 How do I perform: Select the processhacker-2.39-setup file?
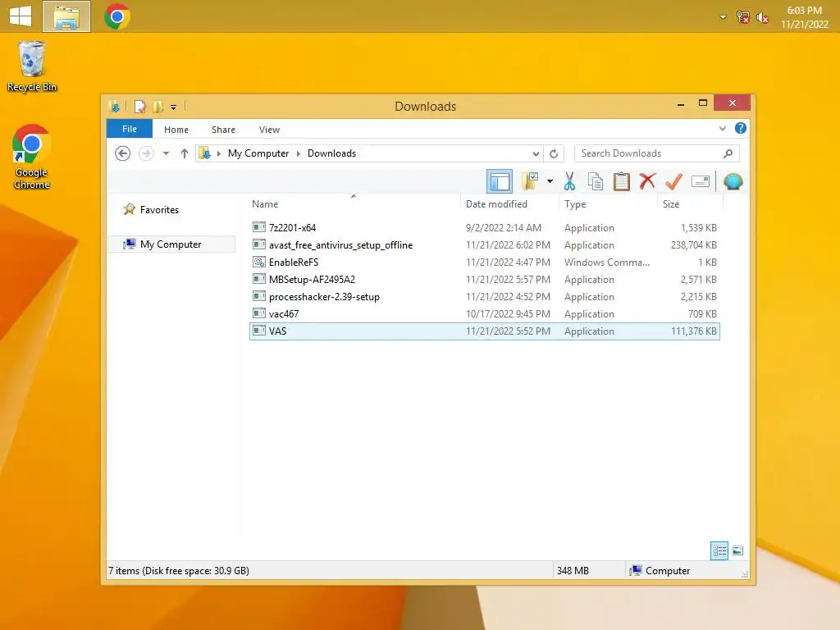pyautogui.click(x=484, y=296)
